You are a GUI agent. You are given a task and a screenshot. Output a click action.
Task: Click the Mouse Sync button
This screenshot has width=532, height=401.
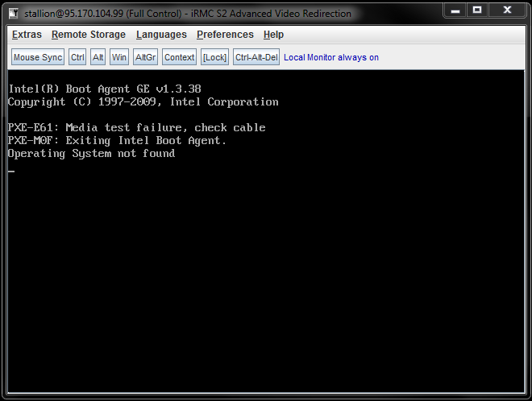coord(38,57)
